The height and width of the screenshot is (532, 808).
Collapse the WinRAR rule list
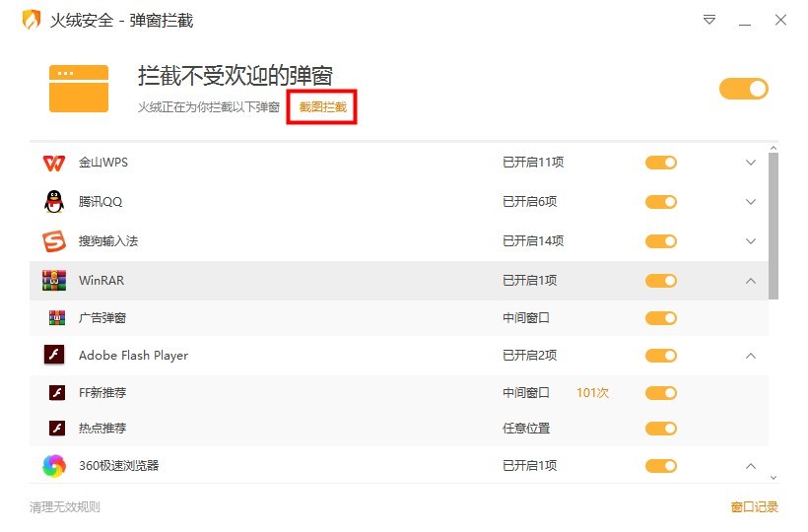coord(751,281)
